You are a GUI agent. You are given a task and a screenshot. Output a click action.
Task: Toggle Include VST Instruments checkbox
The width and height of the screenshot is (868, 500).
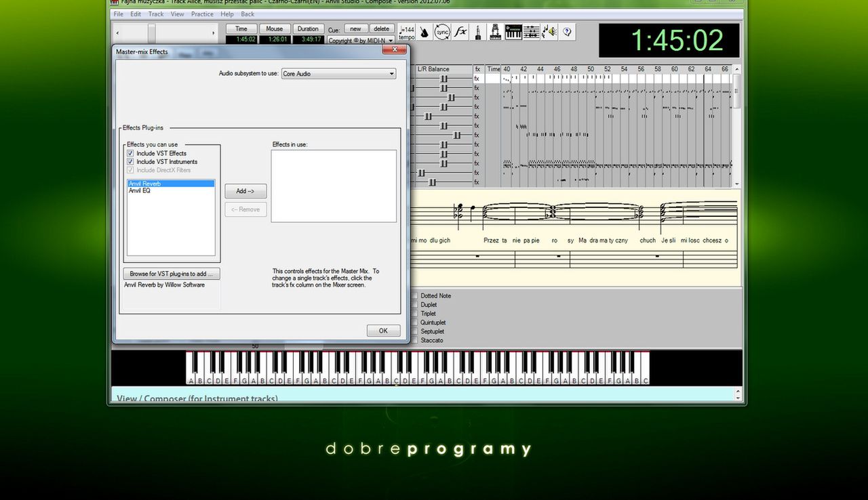[x=130, y=162]
